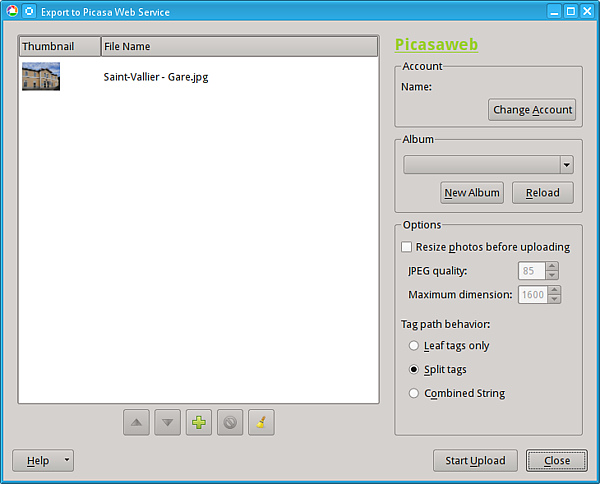Open the Album selection dropdown
The height and width of the screenshot is (484, 600).
click(x=566, y=165)
